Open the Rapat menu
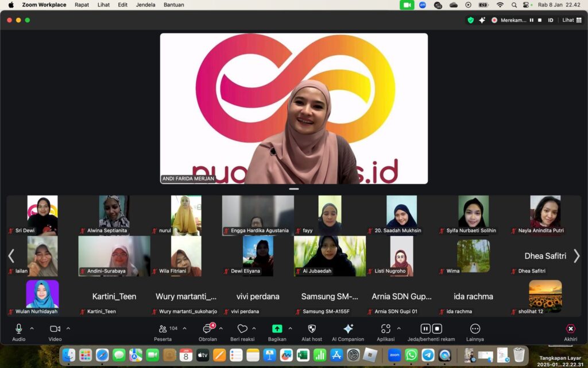The height and width of the screenshot is (368, 588). [82, 5]
